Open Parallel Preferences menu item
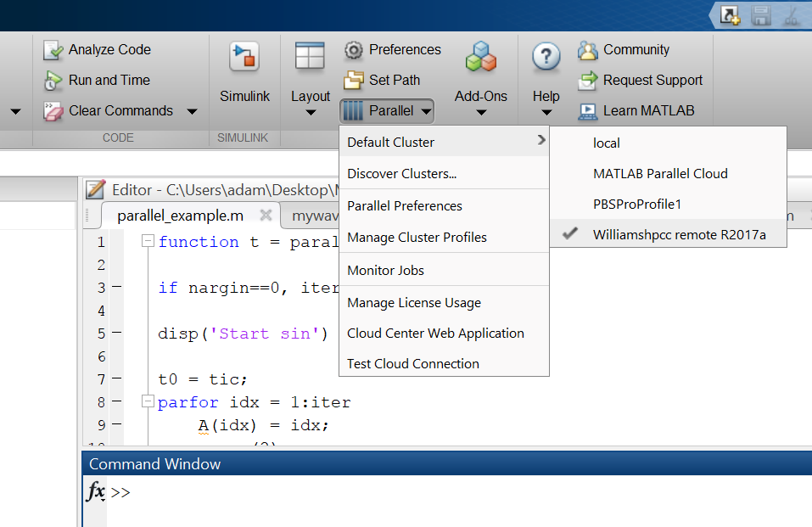The height and width of the screenshot is (527, 812). tap(444, 205)
